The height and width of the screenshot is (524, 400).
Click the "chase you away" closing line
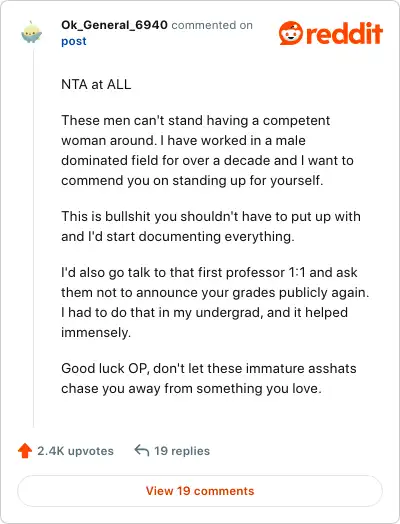click(x=191, y=388)
